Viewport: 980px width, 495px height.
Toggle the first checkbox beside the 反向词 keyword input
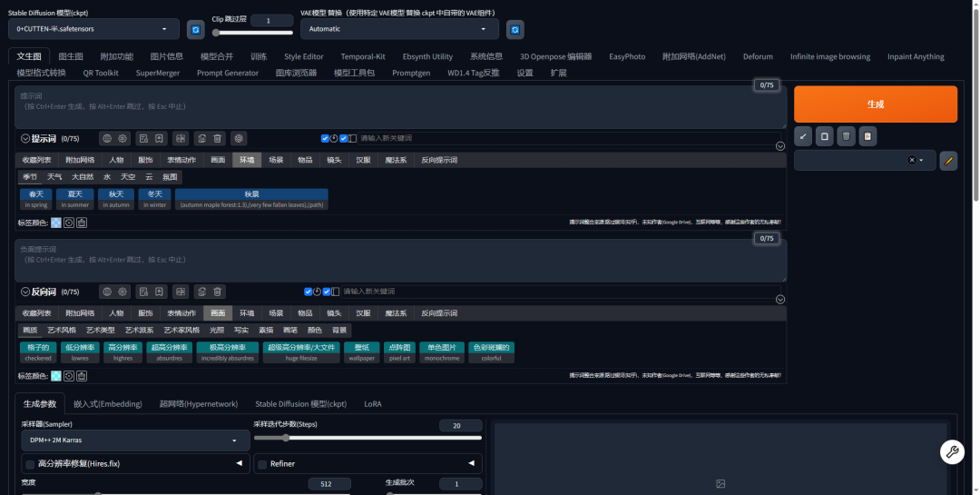(309, 292)
